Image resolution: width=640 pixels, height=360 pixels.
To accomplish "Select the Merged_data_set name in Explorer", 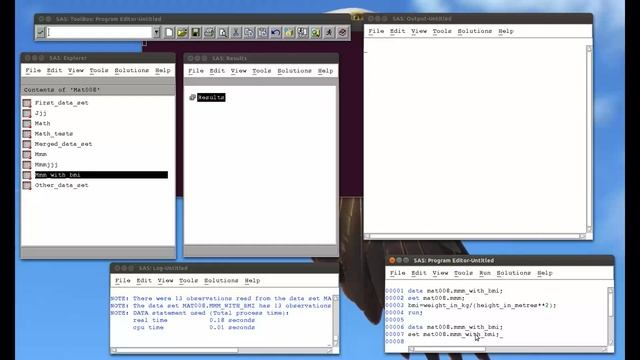I will [63, 144].
